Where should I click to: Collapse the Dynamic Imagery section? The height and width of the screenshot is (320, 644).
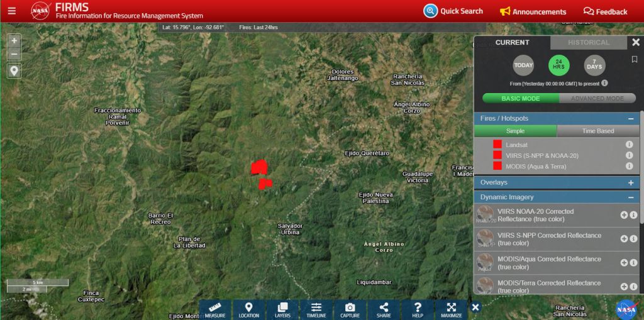tap(630, 197)
